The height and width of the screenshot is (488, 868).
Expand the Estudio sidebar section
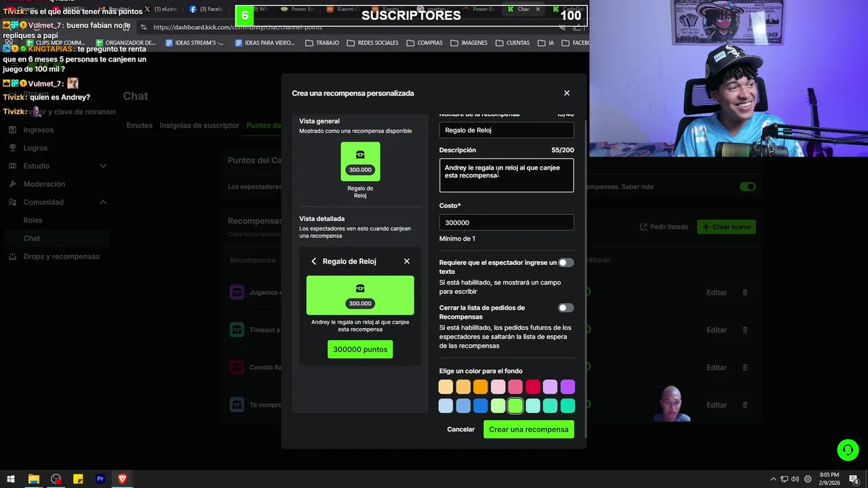click(103, 166)
